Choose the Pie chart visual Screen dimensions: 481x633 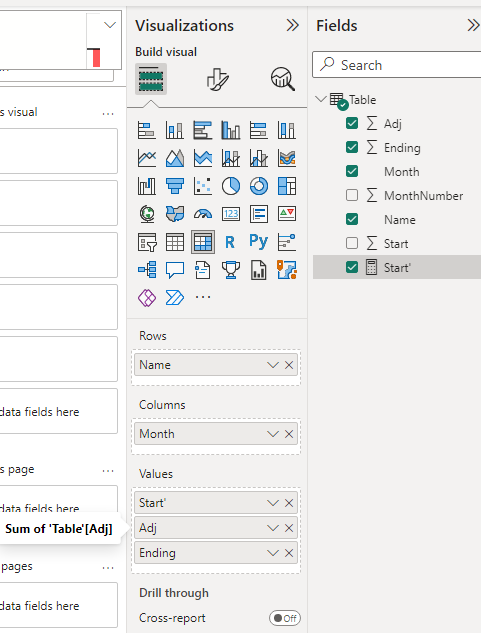click(231, 186)
